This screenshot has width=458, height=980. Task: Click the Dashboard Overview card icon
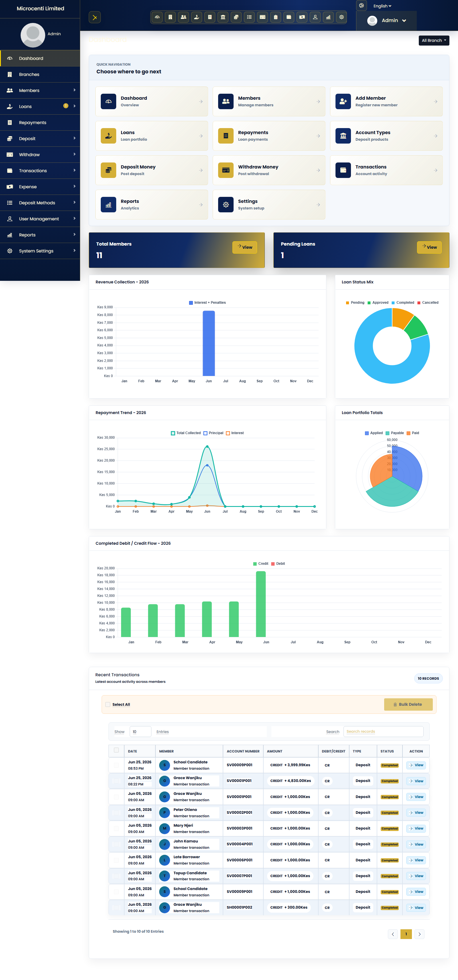108,101
